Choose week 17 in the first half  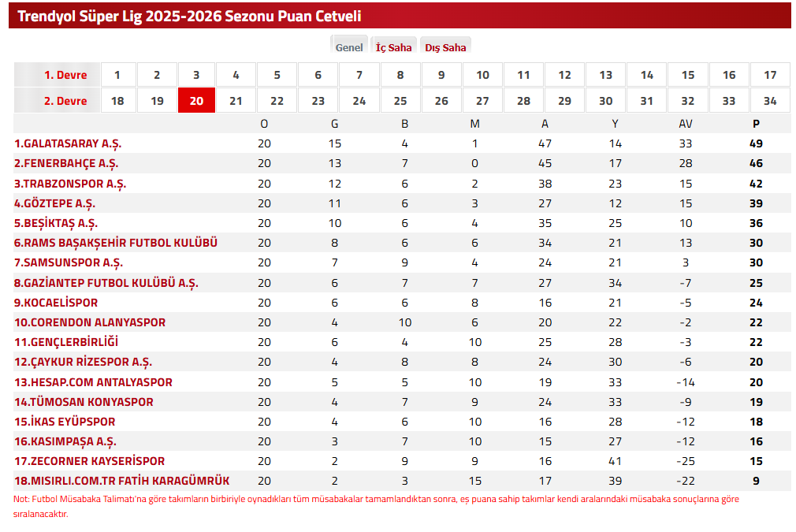(770, 75)
